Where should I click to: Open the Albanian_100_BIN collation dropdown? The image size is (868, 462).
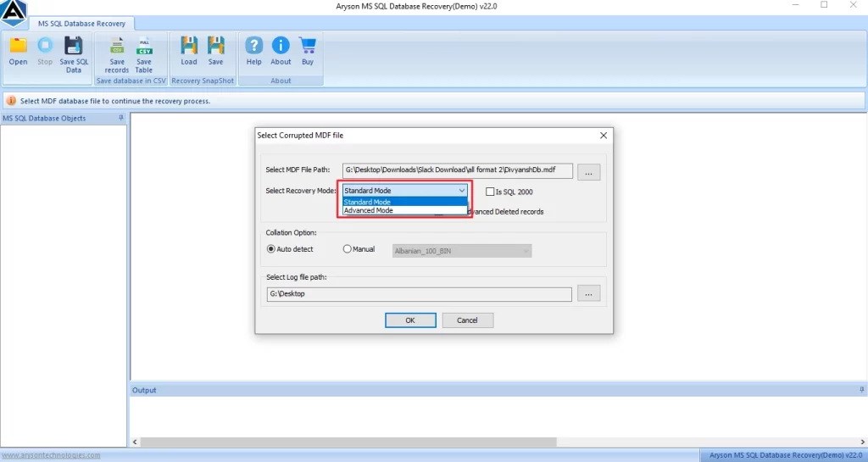(x=462, y=251)
